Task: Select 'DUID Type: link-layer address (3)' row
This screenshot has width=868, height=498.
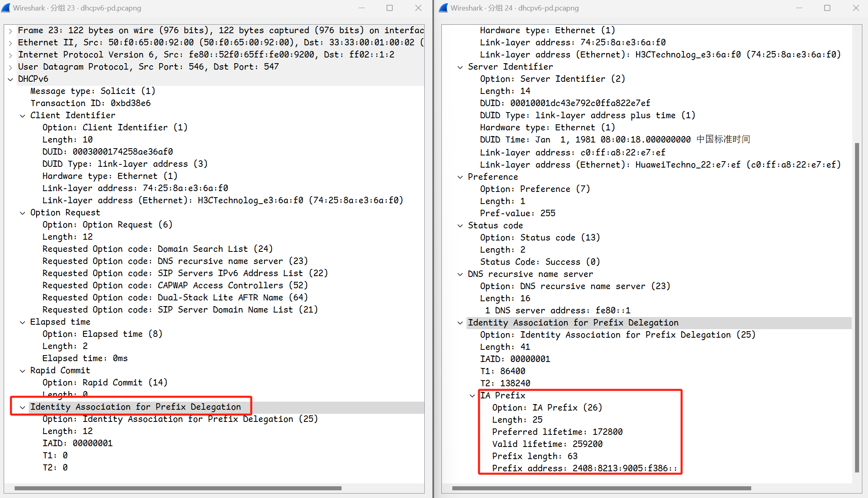Action: 125,164
